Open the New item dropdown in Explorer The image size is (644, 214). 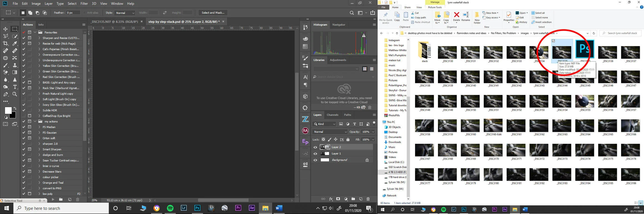pyautogui.click(x=490, y=13)
